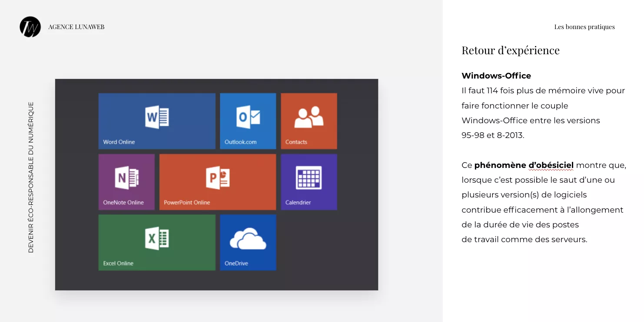Click the 'Les bonnes pratiques' label

(x=584, y=27)
